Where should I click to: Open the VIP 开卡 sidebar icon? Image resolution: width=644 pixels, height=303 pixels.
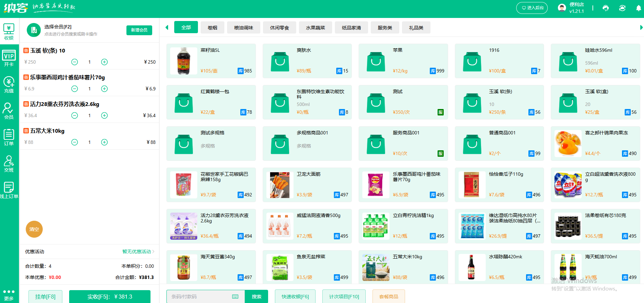point(9,58)
